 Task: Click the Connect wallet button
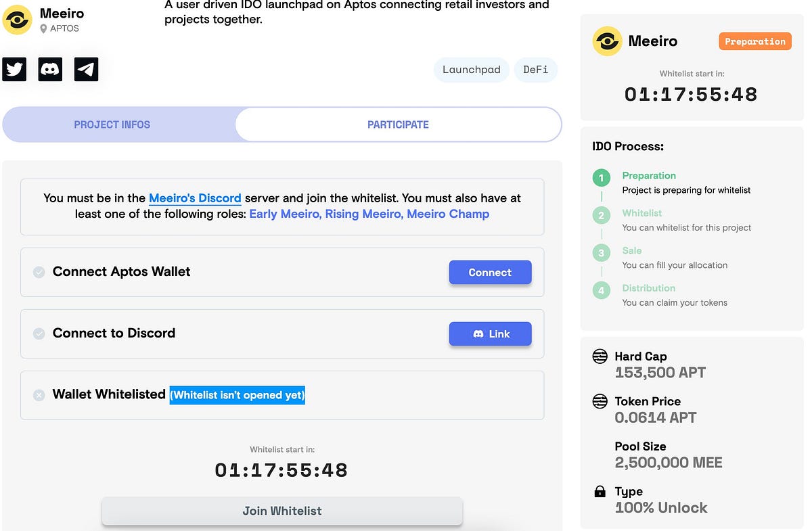[x=490, y=272]
